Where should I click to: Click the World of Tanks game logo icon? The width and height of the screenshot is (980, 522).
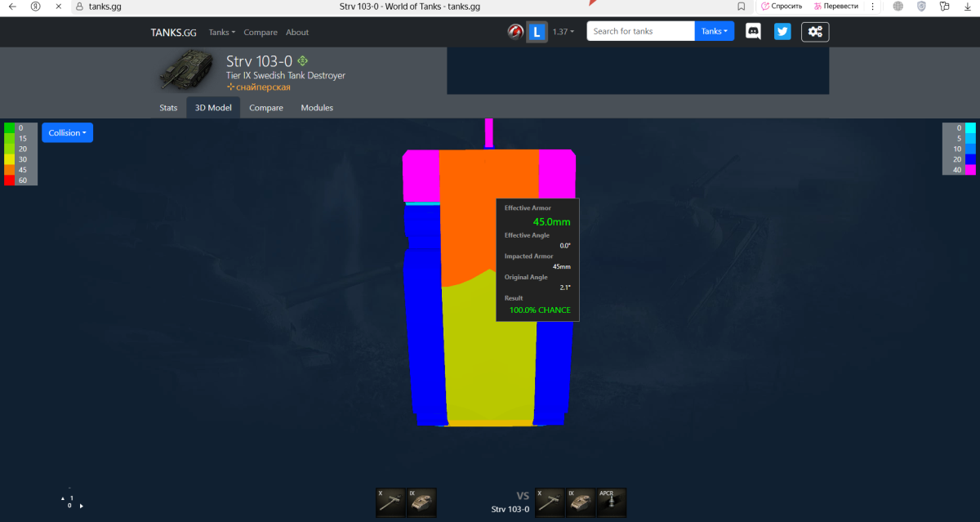[515, 32]
